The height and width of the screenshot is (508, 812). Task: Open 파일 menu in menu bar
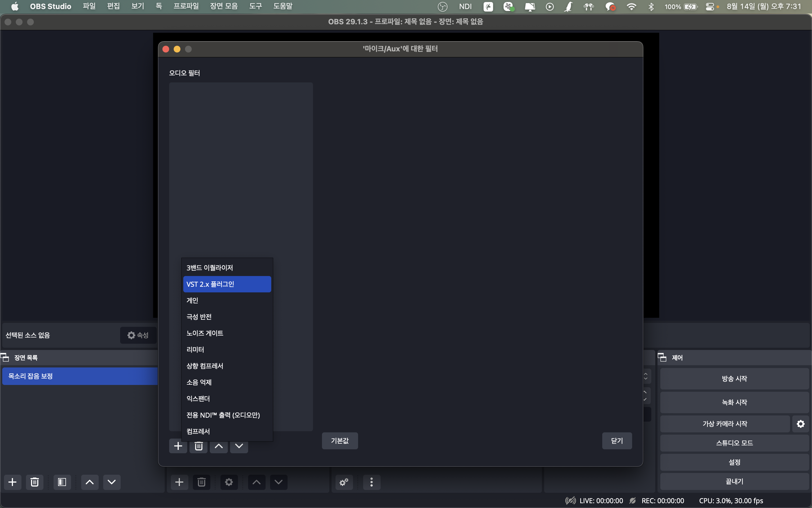pyautogui.click(x=89, y=6)
